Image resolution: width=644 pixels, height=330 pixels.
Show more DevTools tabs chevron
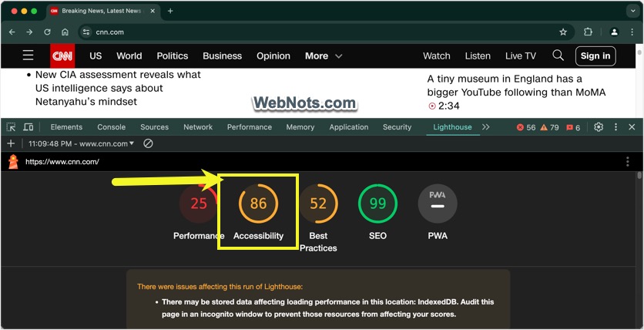[x=486, y=127]
